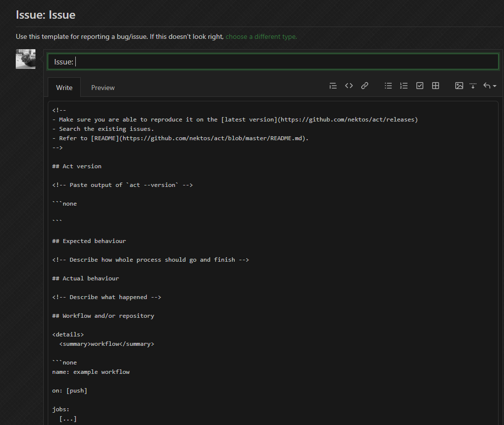Insert a bulleted list
This screenshot has width=504, height=425.
pyautogui.click(x=388, y=86)
